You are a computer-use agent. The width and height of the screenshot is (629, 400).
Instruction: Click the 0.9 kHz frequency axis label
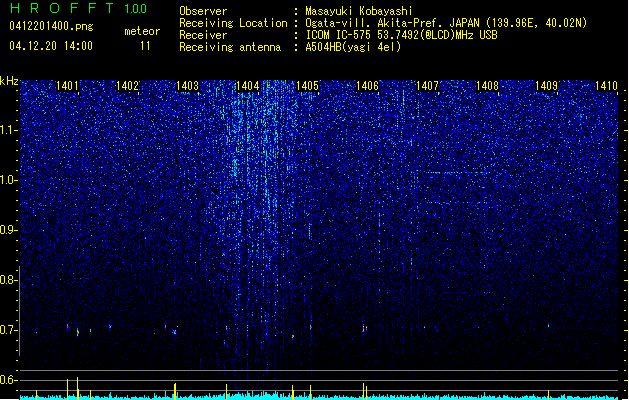tap(9, 230)
